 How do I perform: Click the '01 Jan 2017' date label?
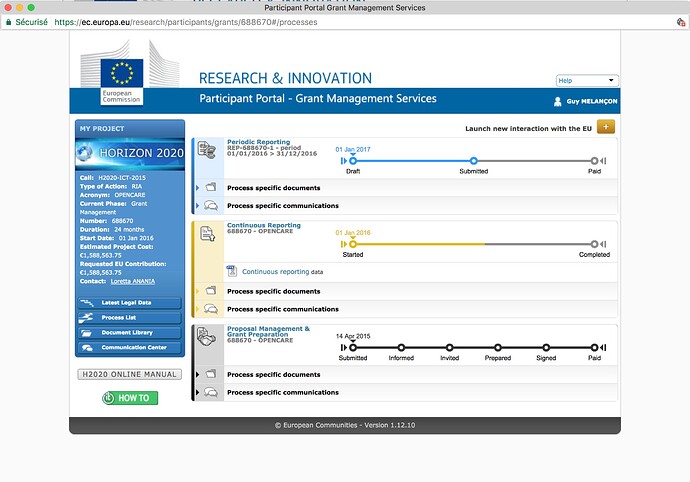[353, 149]
